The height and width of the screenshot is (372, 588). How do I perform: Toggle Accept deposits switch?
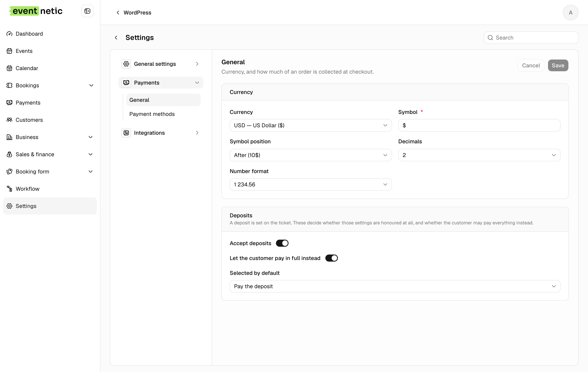tap(282, 243)
